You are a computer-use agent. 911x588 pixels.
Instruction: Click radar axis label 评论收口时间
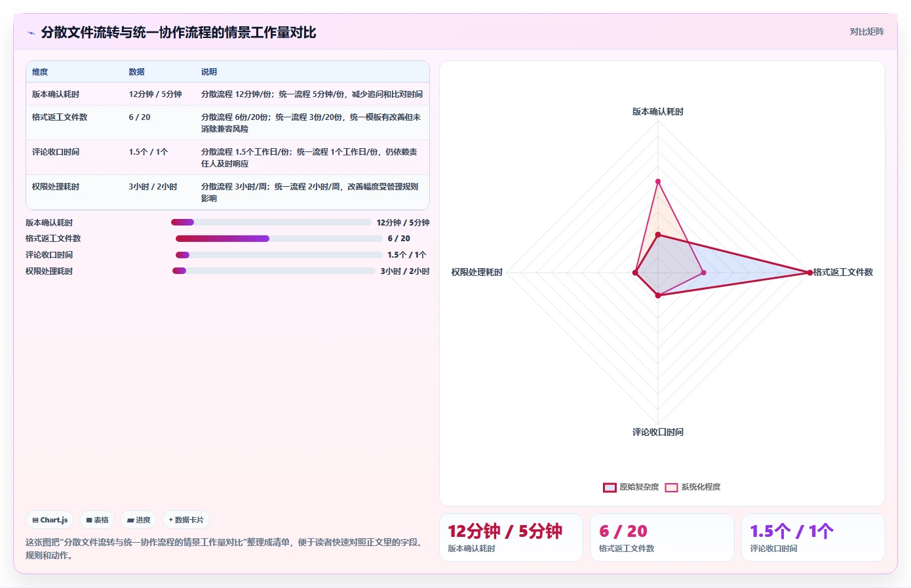pyautogui.click(x=658, y=432)
